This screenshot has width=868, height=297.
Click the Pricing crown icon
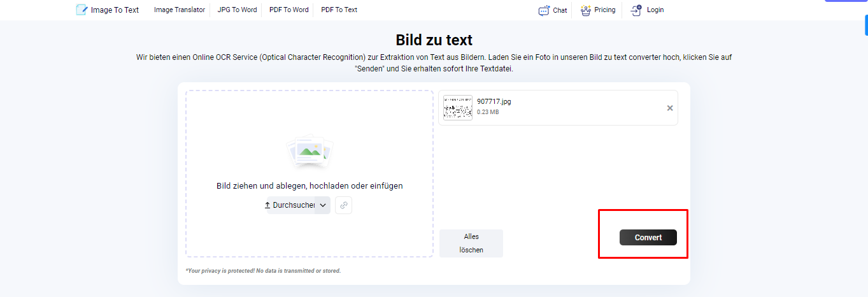[586, 10]
